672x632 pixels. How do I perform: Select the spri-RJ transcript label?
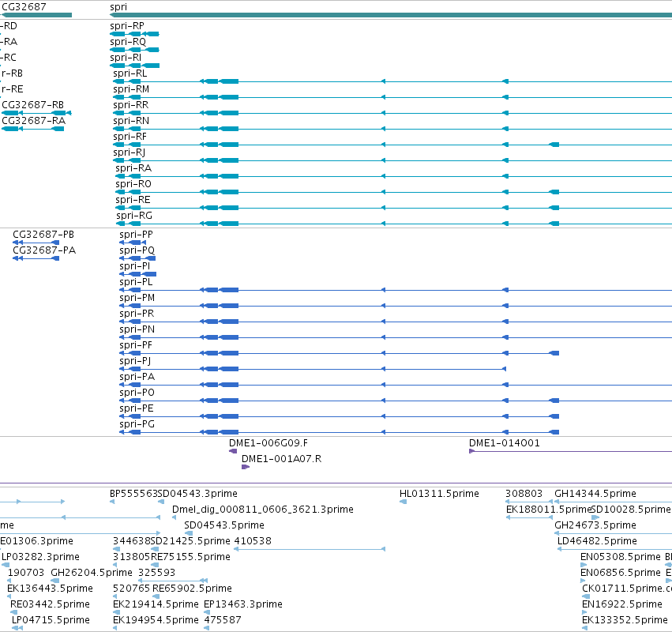pyautogui.click(x=129, y=152)
